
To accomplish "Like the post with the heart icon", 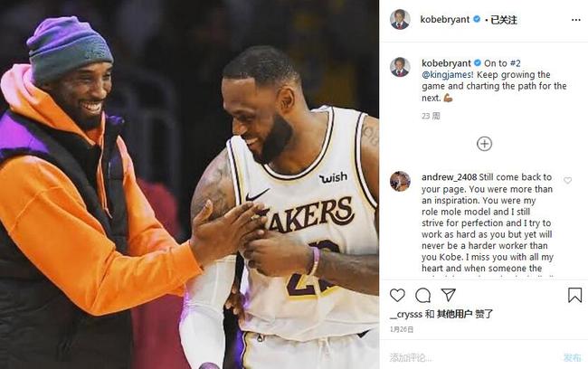I will 397,296.
